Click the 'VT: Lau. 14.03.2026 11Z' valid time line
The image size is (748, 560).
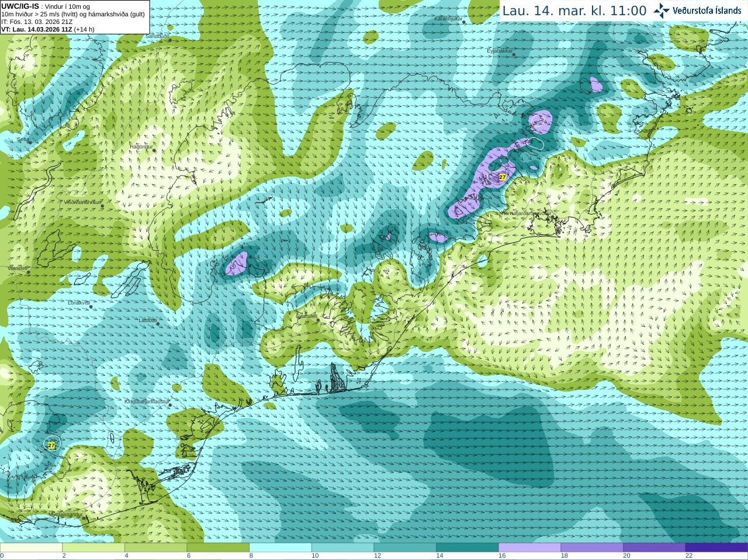click(36, 29)
